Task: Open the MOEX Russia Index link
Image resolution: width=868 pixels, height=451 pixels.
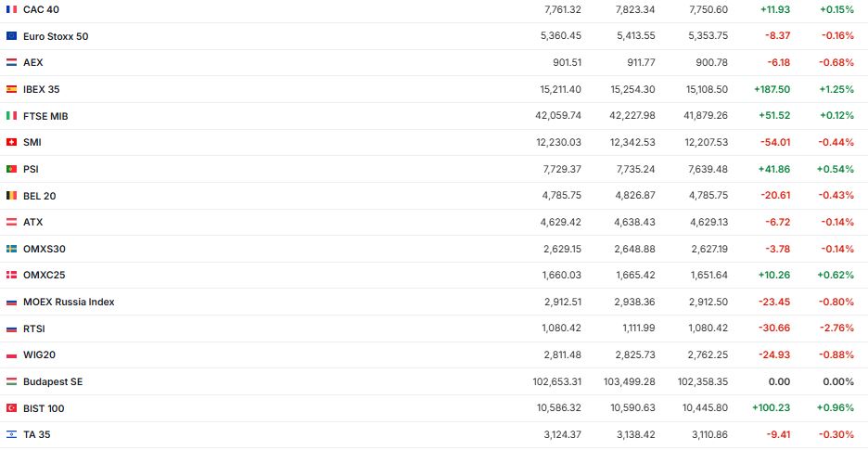Action: [x=69, y=302]
